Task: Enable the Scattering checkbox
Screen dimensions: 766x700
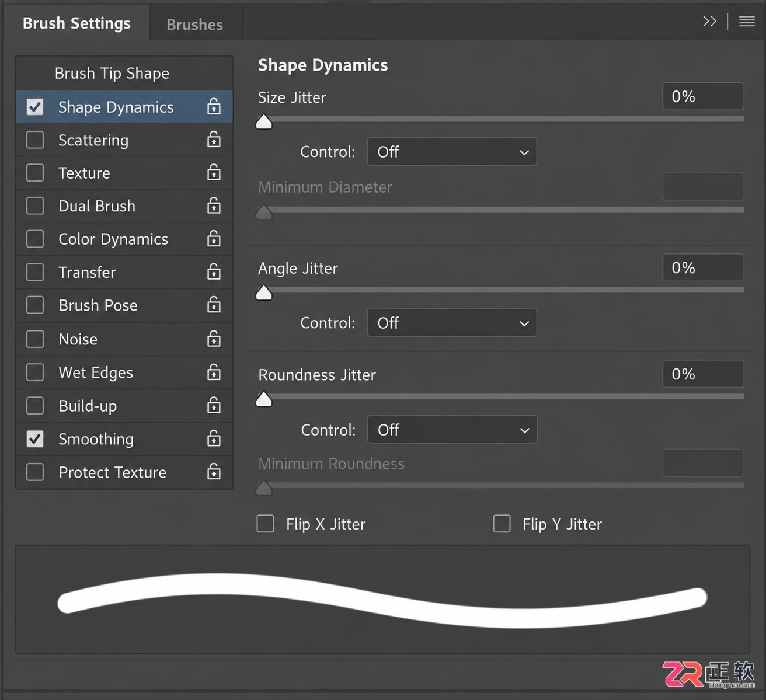Action: [35, 140]
